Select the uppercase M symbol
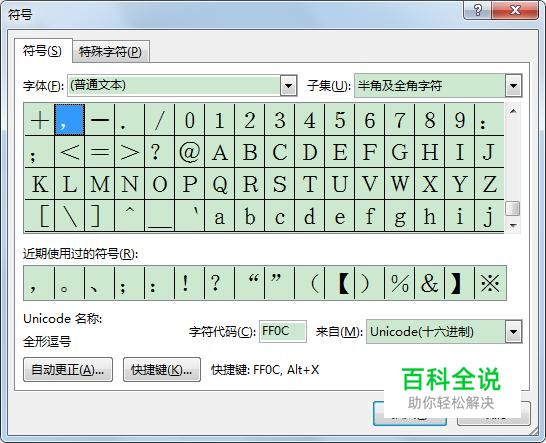The height and width of the screenshot is (443, 546). click(x=100, y=184)
